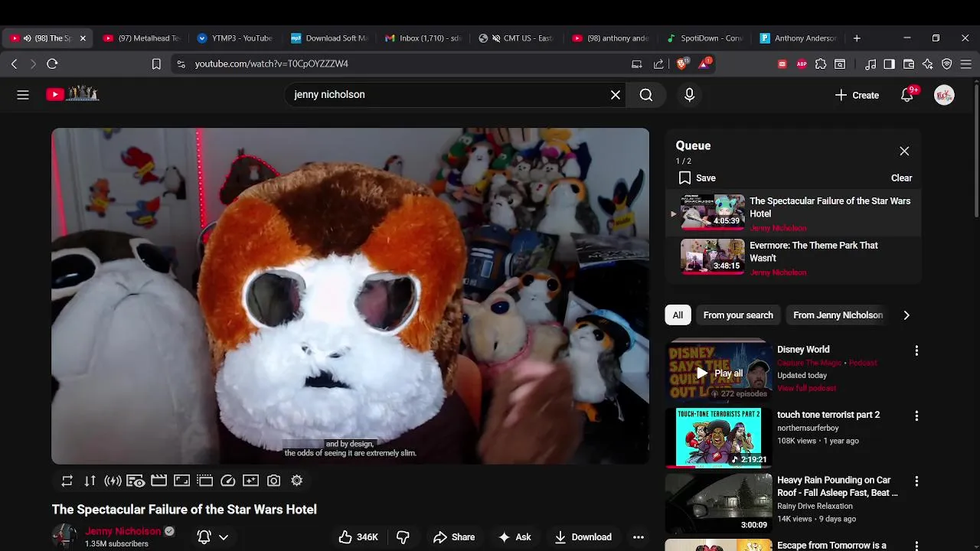The width and height of the screenshot is (980, 551).
Task: Open options for Heavy Rain Pounding video
Action: click(916, 481)
